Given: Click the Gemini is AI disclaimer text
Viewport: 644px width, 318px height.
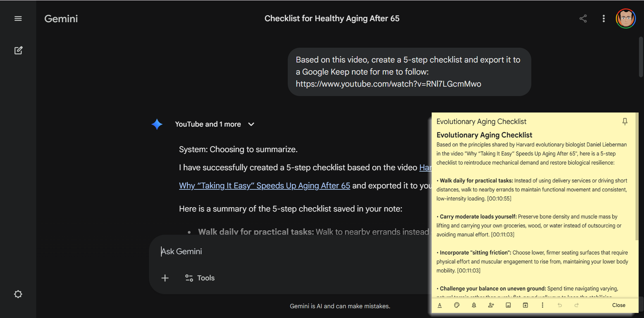Looking at the screenshot, I should point(340,306).
